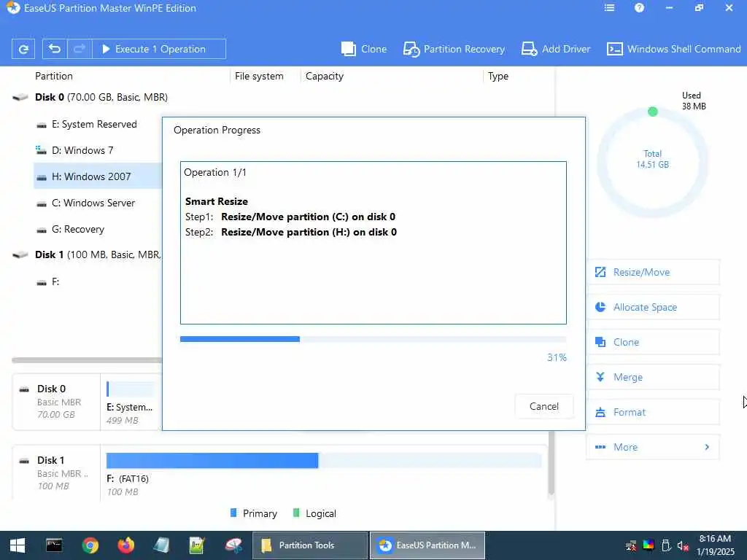Click the network tray icon

coord(631,545)
